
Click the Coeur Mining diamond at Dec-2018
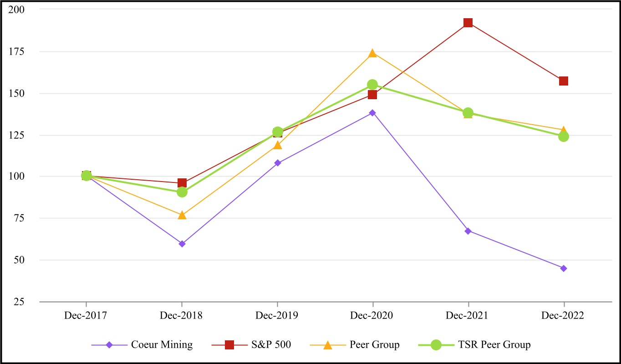(182, 244)
